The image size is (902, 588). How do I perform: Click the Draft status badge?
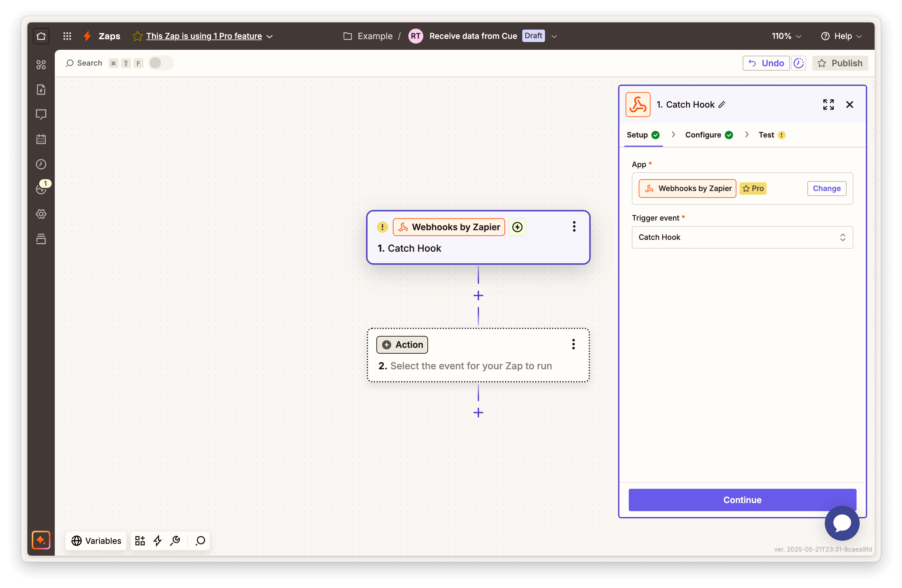coord(533,36)
